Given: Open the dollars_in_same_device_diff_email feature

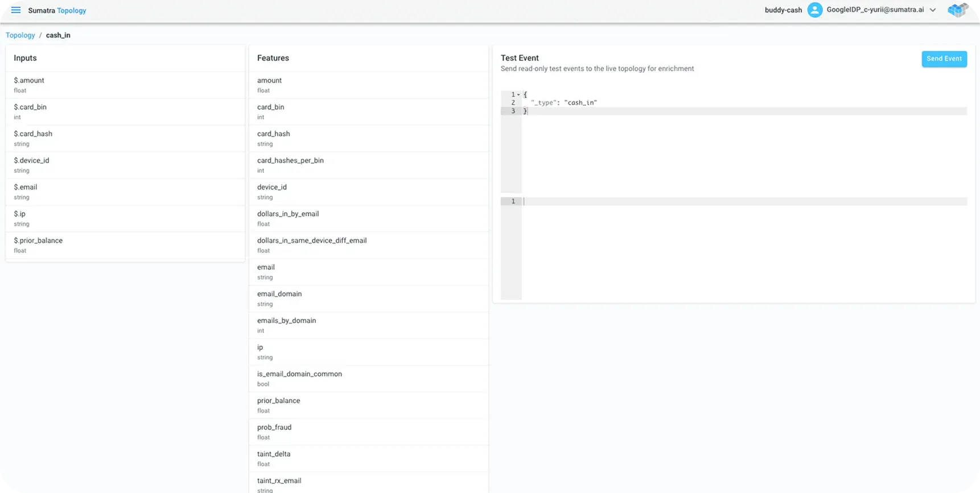Looking at the screenshot, I should tap(369, 245).
